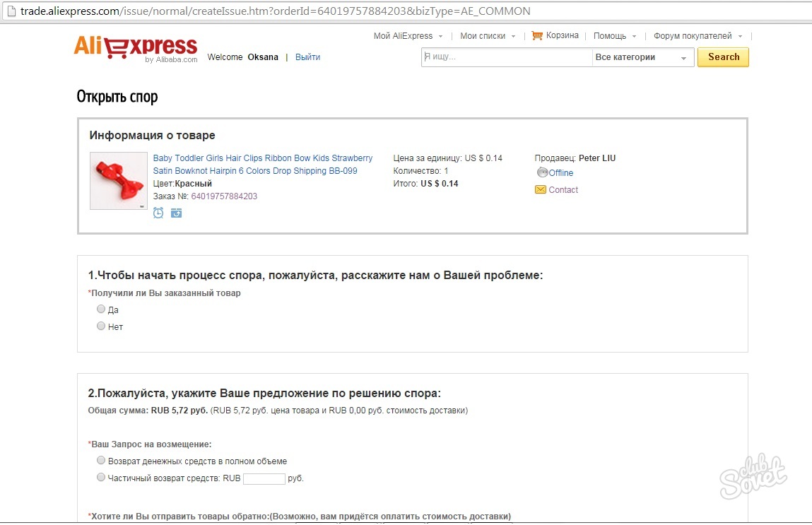
Task: Select 'Нет' for received item
Action: coord(101,326)
